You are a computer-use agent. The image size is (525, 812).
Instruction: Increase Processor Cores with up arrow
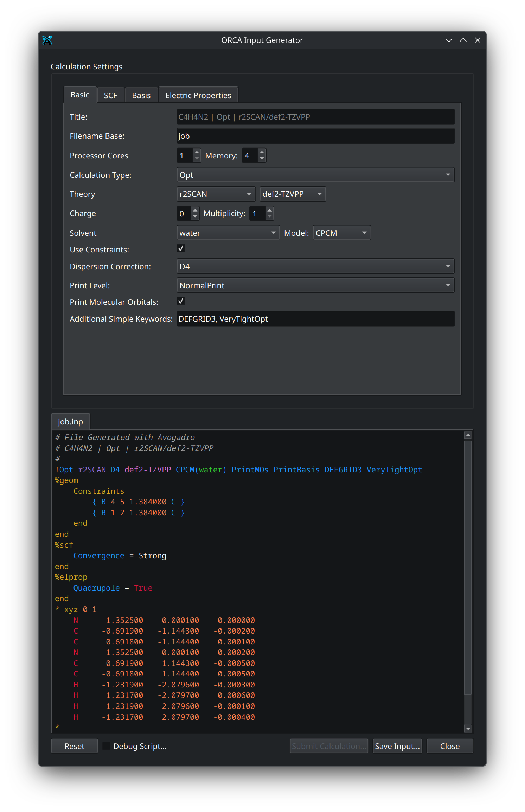(197, 152)
